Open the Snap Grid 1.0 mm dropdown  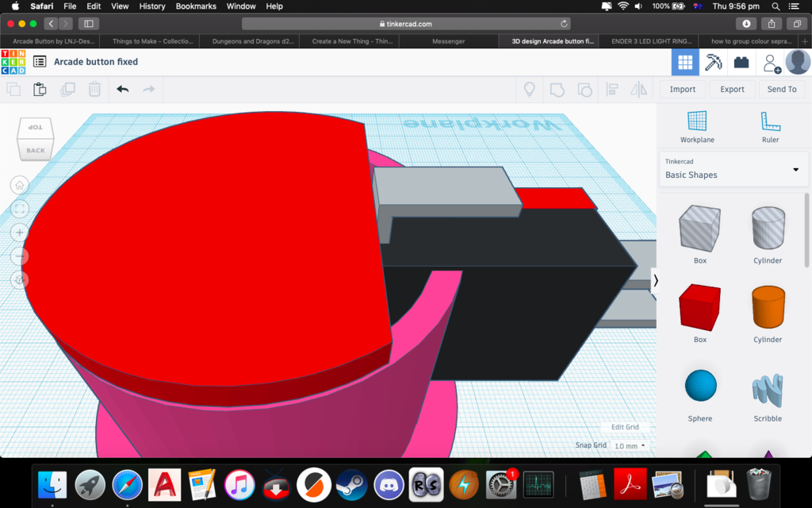point(628,445)
